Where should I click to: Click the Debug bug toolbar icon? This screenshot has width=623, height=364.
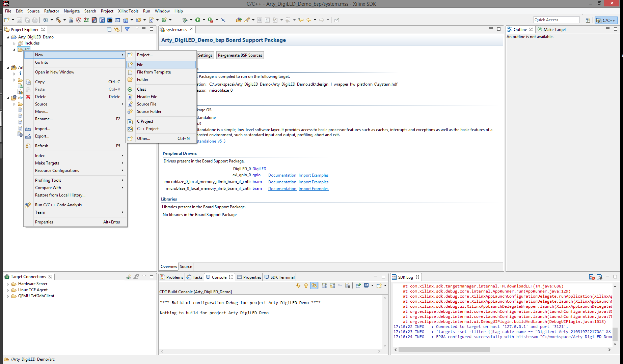(x=185, y=20)
